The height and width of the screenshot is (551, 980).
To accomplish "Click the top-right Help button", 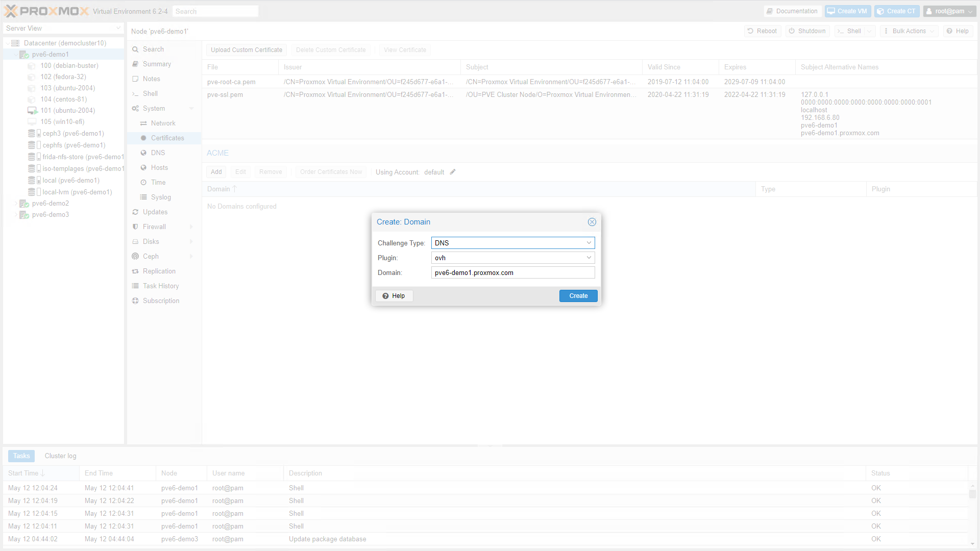I will coord(958,31).
